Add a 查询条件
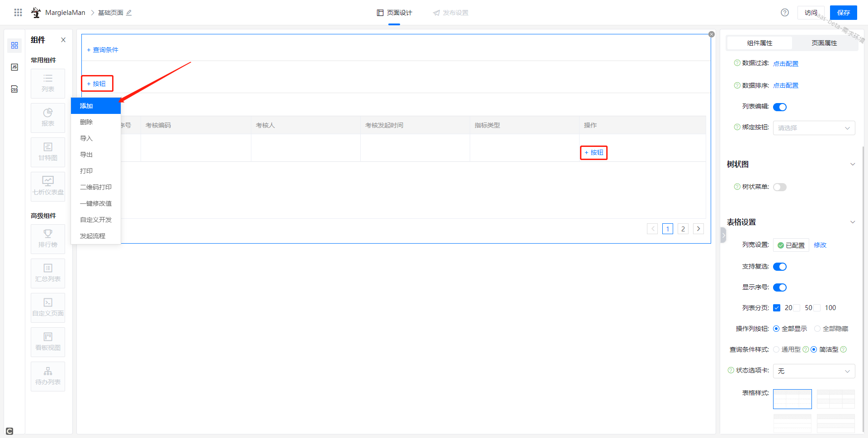Screen dimensions: 868x438 tap(103, 50)
